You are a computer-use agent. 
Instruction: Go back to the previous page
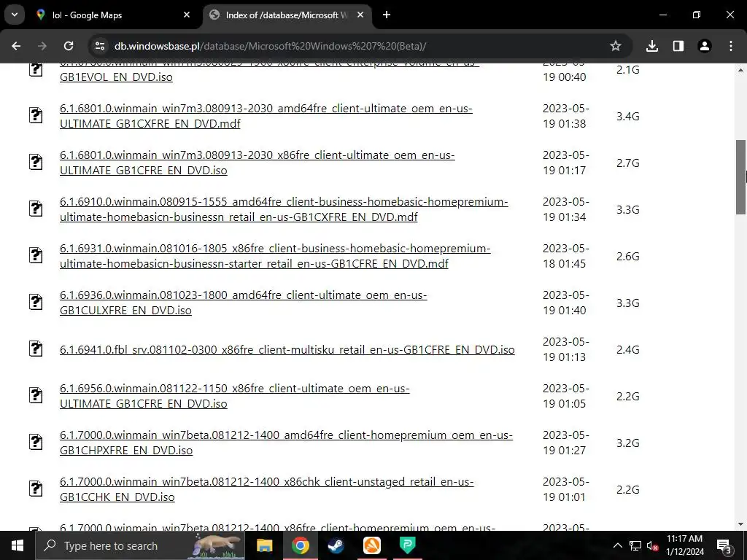pyautogui.click(x=16, y=46)
